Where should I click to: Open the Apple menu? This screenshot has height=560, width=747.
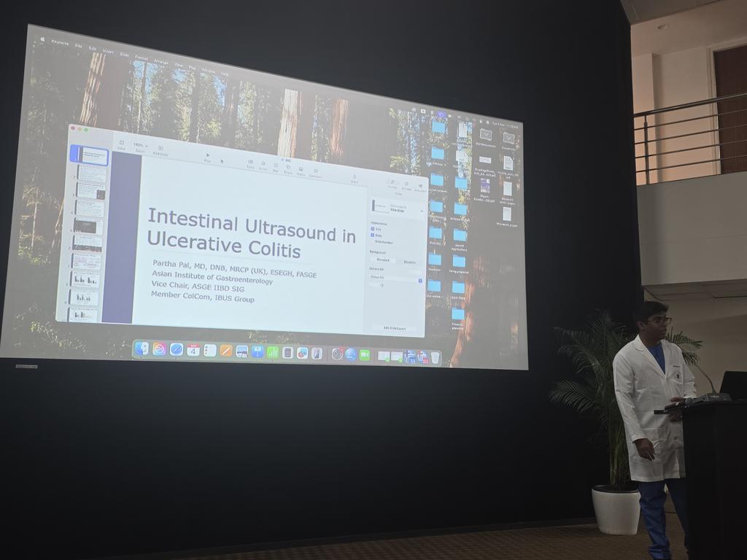(42, 40)
